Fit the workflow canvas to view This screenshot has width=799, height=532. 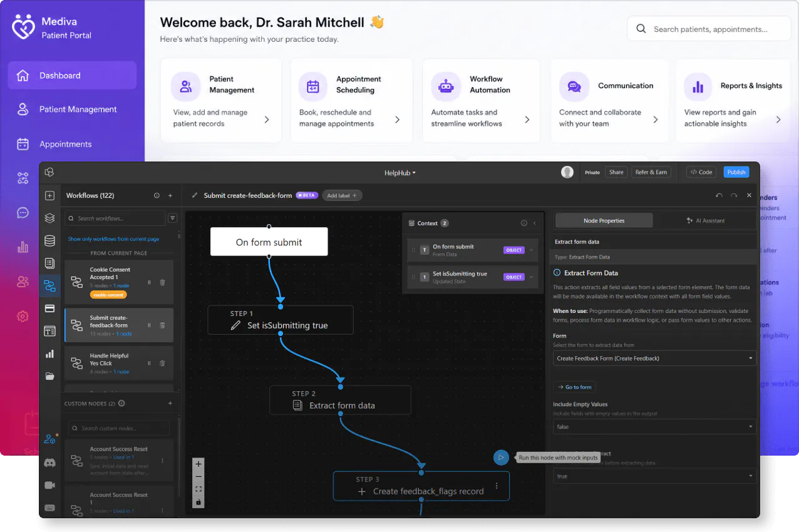[x=198, y=489]
